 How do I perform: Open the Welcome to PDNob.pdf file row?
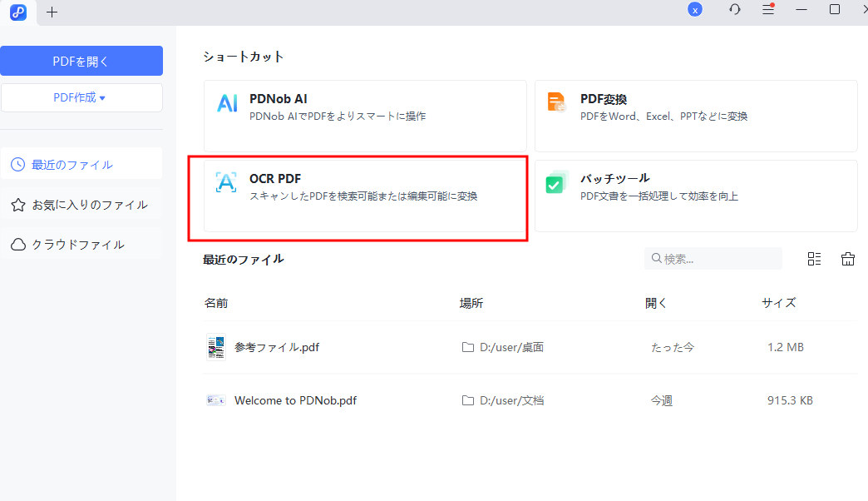tap(295, 400)
